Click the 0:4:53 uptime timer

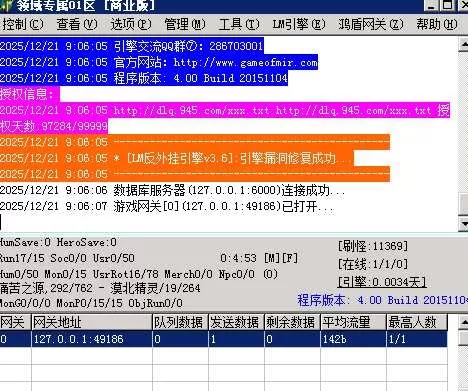click(239, 258)
